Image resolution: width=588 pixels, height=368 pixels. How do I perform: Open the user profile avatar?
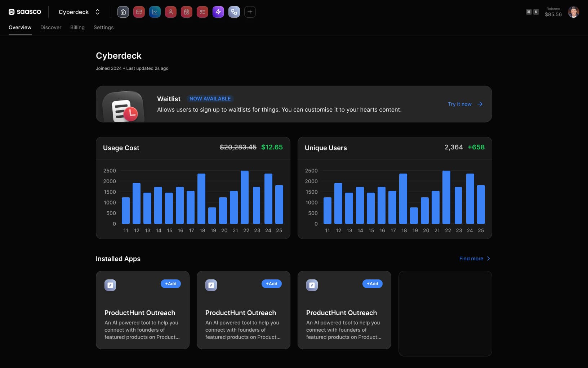tap(574, 12)
